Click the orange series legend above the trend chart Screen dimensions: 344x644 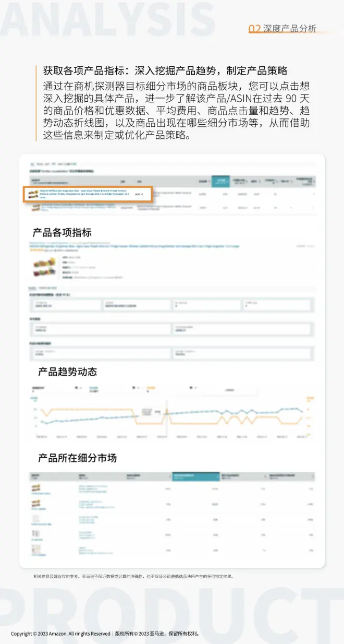151,389
